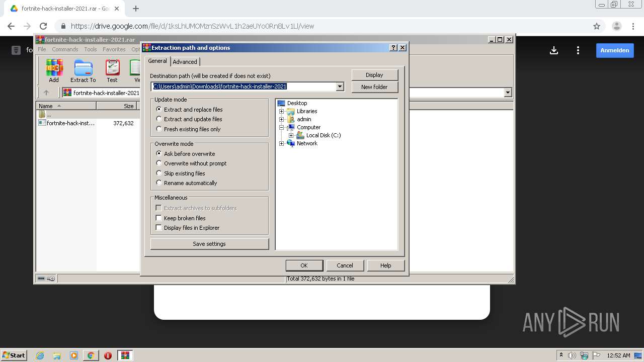
Task: Open Windows Explorer from taskbar
Action: 57,355
